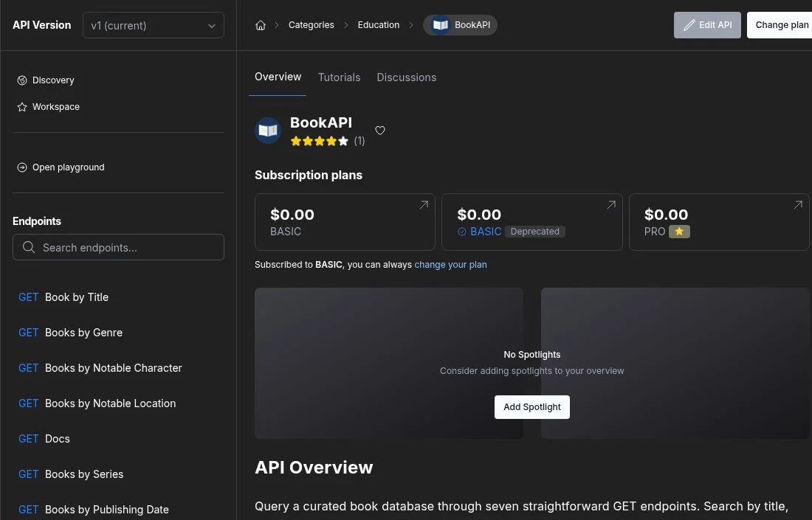Switch to the Overview tab
812x520 pixels.
[278, 77]
